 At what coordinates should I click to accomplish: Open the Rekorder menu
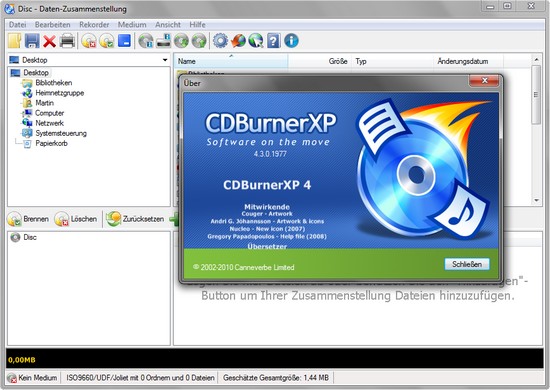point(94,25)
